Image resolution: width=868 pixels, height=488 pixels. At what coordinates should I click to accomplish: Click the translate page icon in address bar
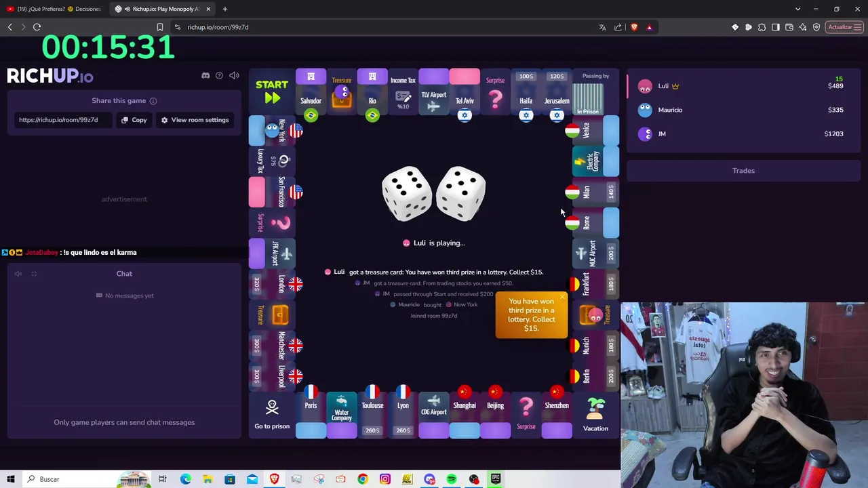(602, 27)
